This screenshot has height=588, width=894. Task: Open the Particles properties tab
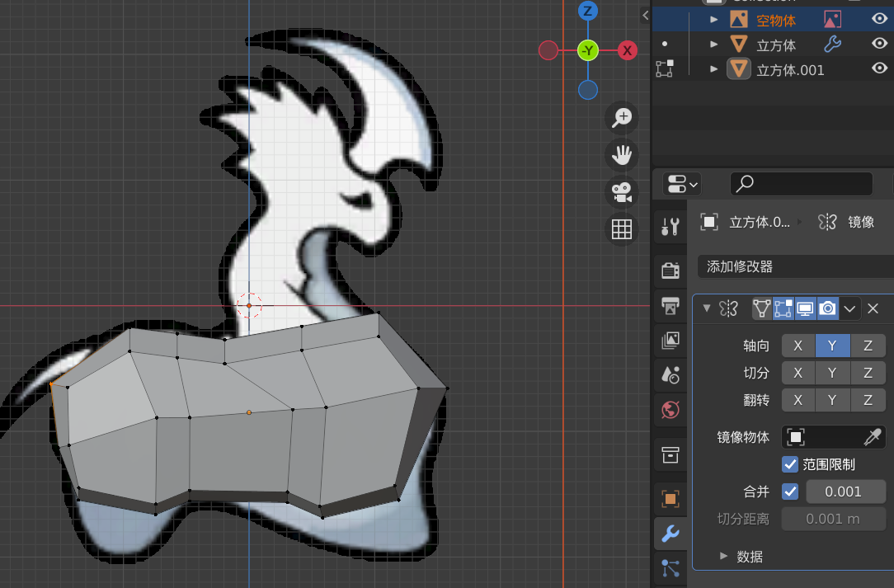tap(670, 568)
